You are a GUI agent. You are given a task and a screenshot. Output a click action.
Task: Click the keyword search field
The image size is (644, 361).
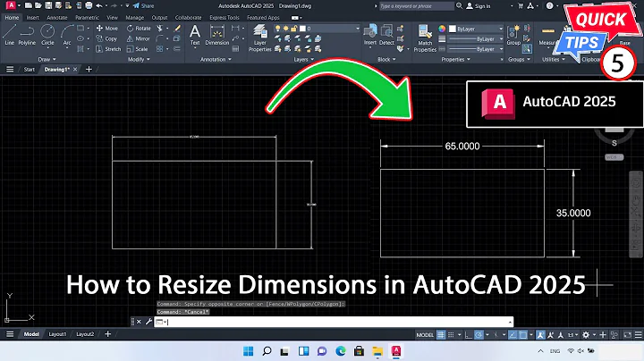417,5
